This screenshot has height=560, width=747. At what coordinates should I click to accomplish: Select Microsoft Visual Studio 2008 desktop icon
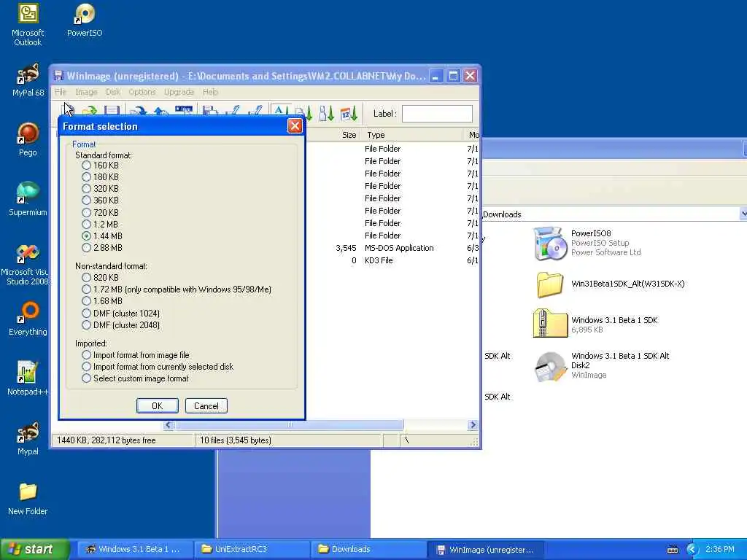coord(26,264)
